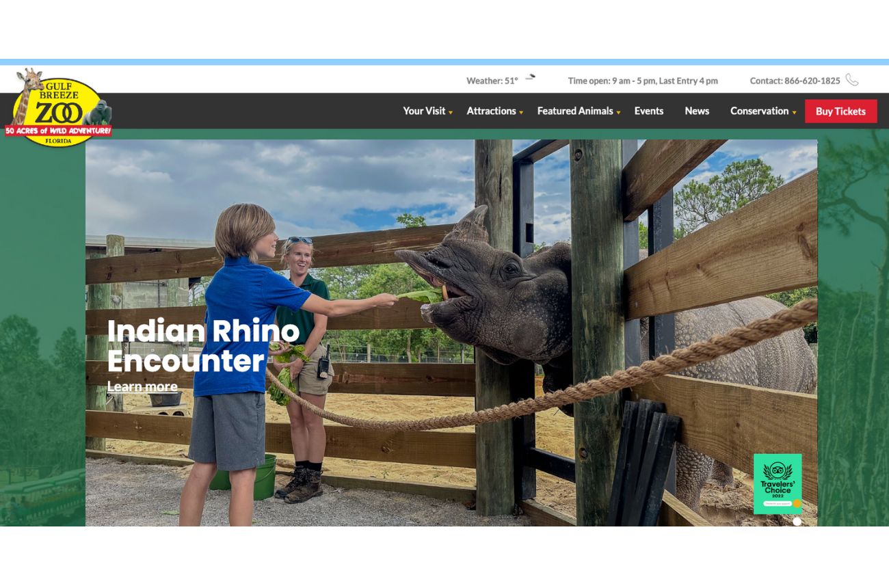The image size is (889, 588).
Task: Open the Events menu item
Action: (x=648, y=111)
